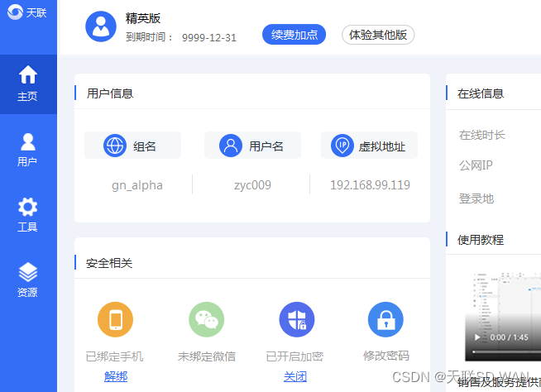Image resolution: width=541 pixels, height=392 pixels.
Task: Open the 主页 home tab
Action: coord(27,84)
